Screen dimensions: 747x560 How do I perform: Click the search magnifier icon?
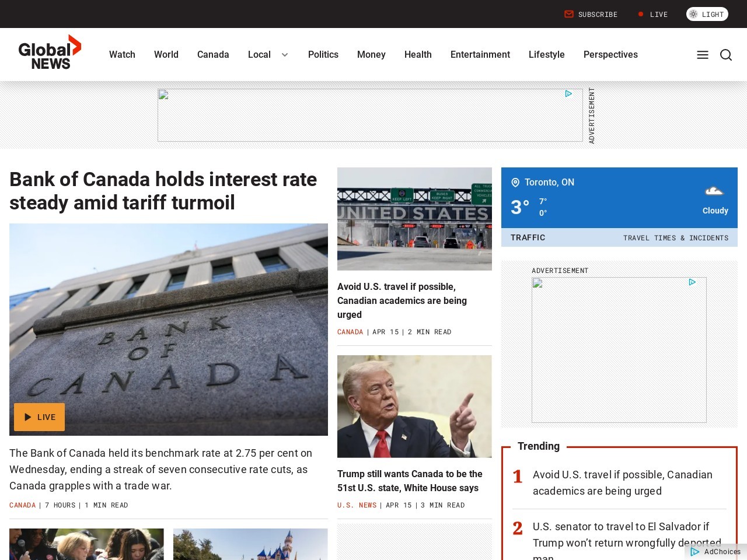pos(726,55)
